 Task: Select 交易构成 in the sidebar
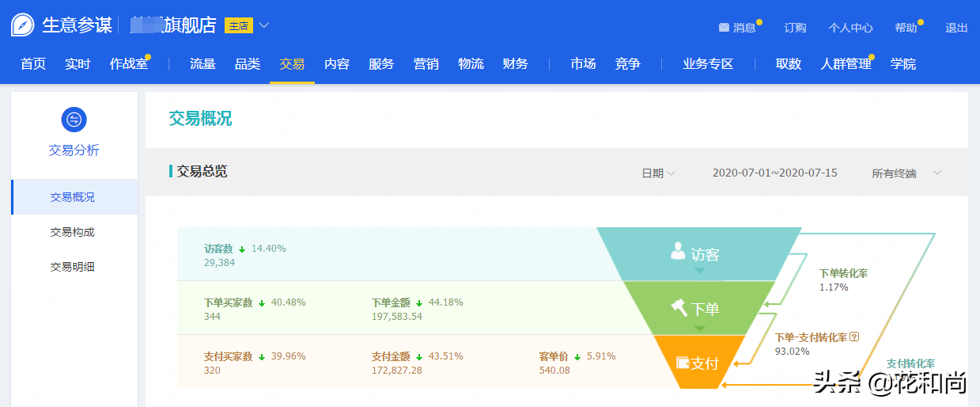click(73, 232)
